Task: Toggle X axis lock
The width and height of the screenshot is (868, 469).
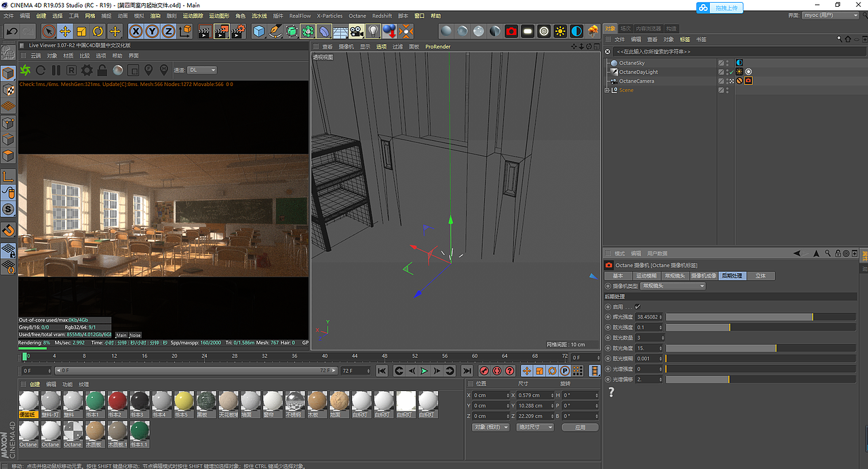Action: click(136, 31)
